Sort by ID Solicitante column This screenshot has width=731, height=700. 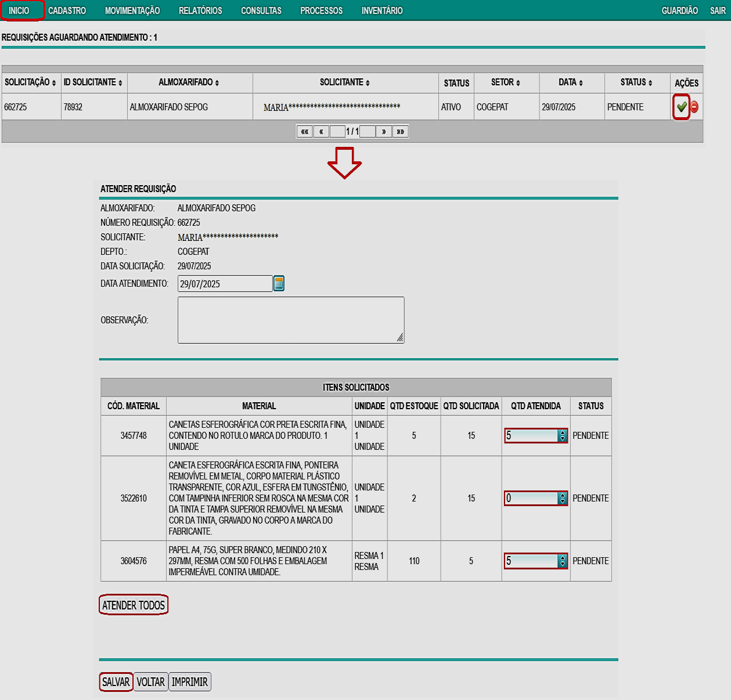pos(93,82)
